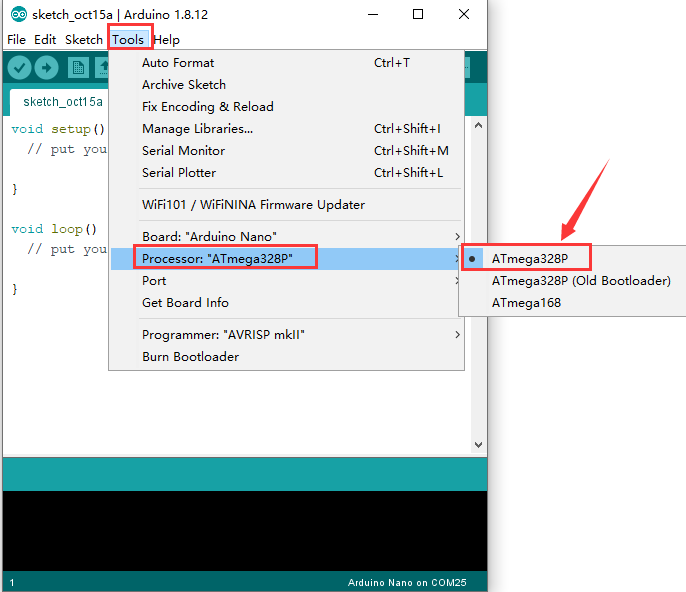Click the New sketch toolbar icon
Image resolution: width=686 pixels, height=592 pixels.
click(78, 68)
